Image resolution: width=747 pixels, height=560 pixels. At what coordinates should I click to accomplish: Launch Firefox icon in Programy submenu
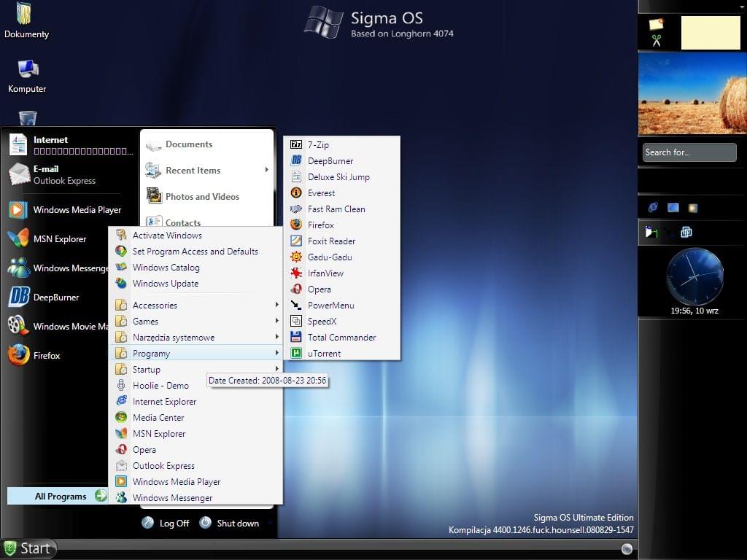click(x=296, y=225)
